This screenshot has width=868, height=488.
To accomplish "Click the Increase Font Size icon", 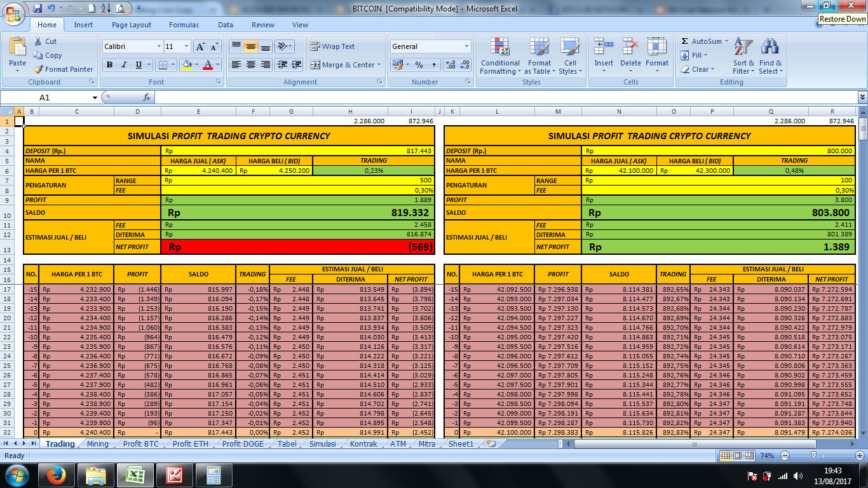I will (200, 46).
